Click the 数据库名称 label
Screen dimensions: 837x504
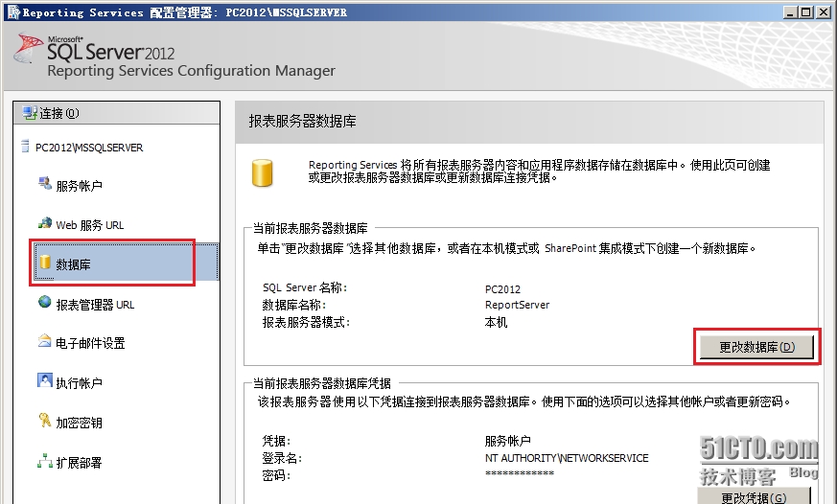(x=294, y=305)
